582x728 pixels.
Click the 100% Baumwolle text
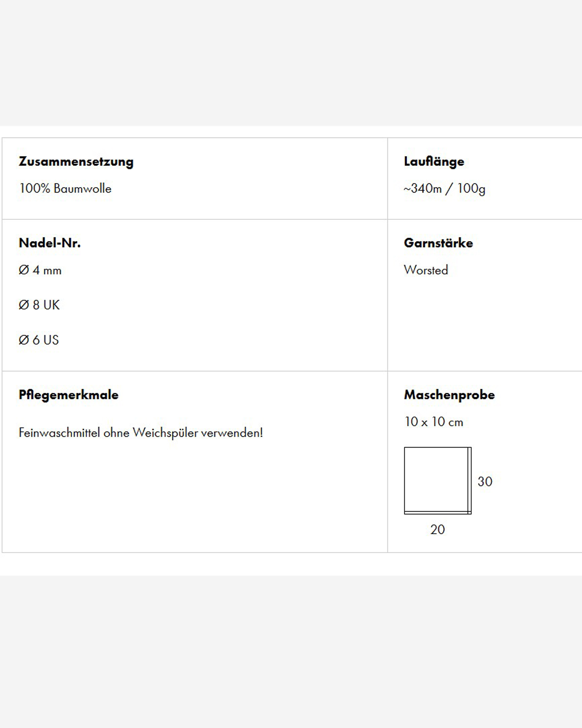click(65, 188)
